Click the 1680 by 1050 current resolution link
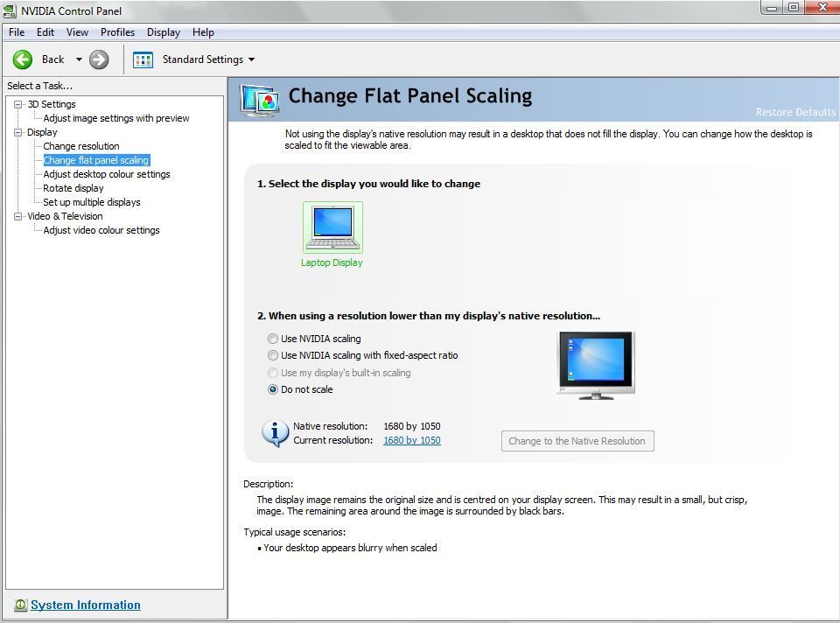Image resolution: width=840 pixels, height=623 pixels. coord(412,440)
